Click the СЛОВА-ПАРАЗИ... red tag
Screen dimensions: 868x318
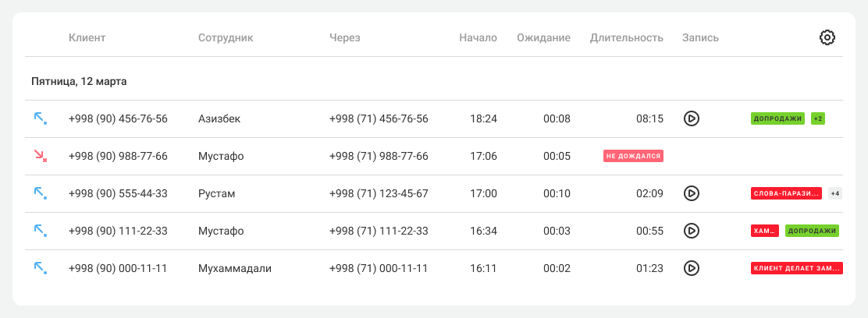click(x=785, y=193)
